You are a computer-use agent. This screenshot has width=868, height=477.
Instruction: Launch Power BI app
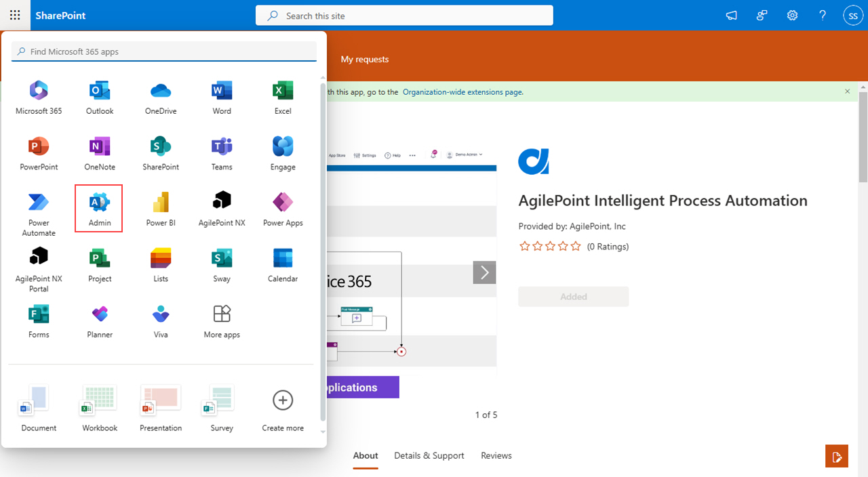[x=161, y=209]
